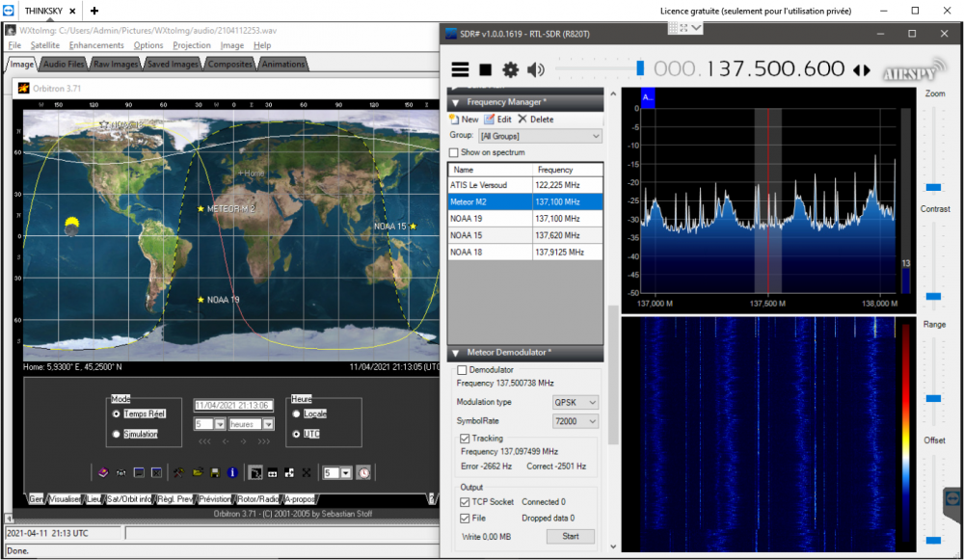Click the Orbitron camera screenshot icon
964x560 pixels.
click(121, 472)
